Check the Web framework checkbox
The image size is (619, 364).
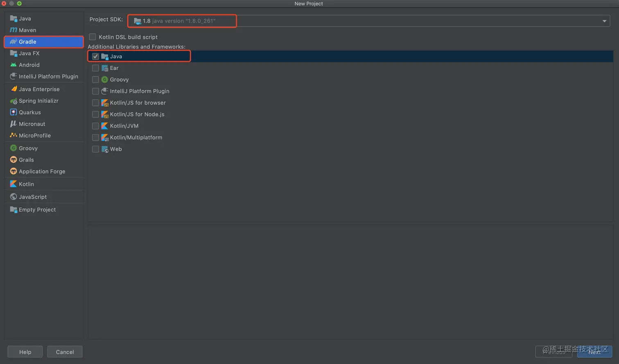click(x=95, y=149)
